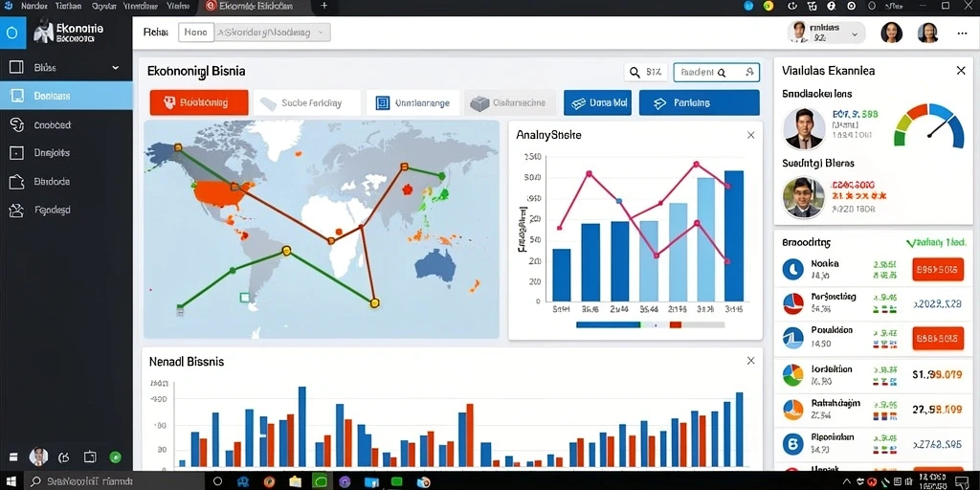This screenshot has height=490, width=980.
Task: Click the blue Pantaing button
Action: [x=700, y=103]
